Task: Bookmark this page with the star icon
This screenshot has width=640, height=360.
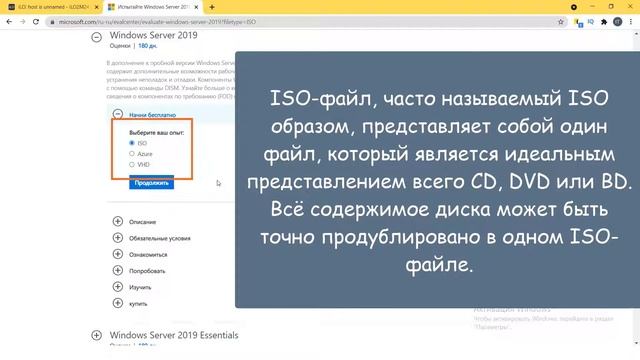Action: tap(561, 22)
